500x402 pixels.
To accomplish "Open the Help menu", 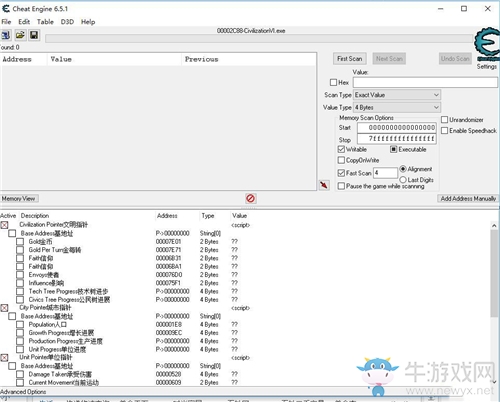I will coord(88,22).
